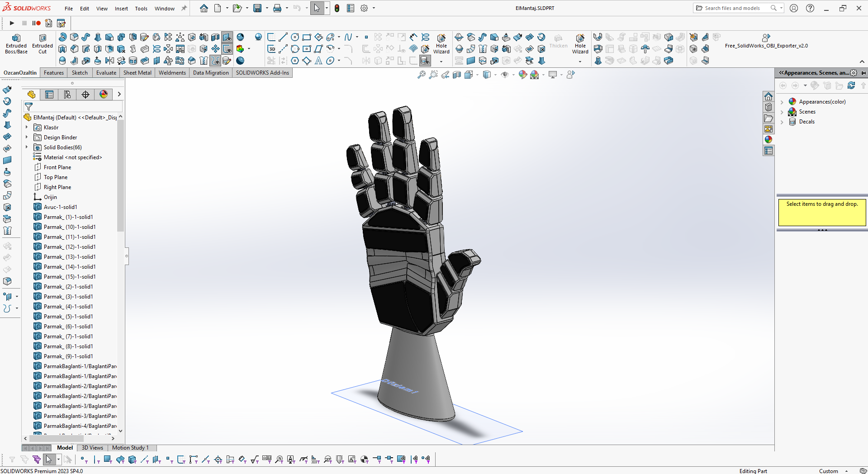
Task: Select the Circle sketch tool
Action: click(x=295, y=37)
